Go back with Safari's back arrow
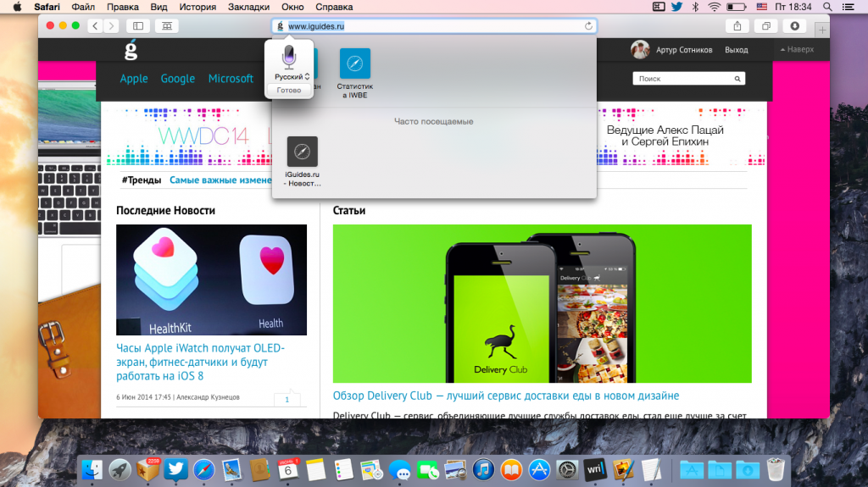Image resolution: width=868 pixels, height=487 pixels. coord(95,26)
